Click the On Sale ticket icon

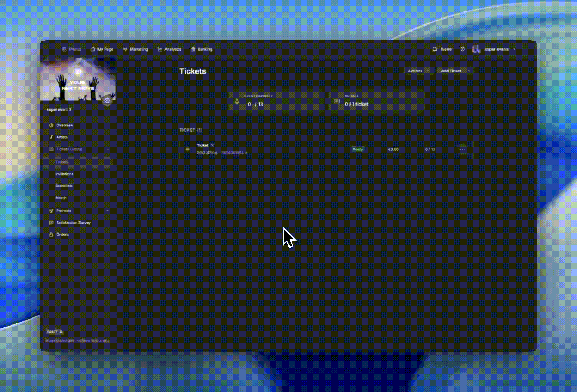tap(337, 101)
